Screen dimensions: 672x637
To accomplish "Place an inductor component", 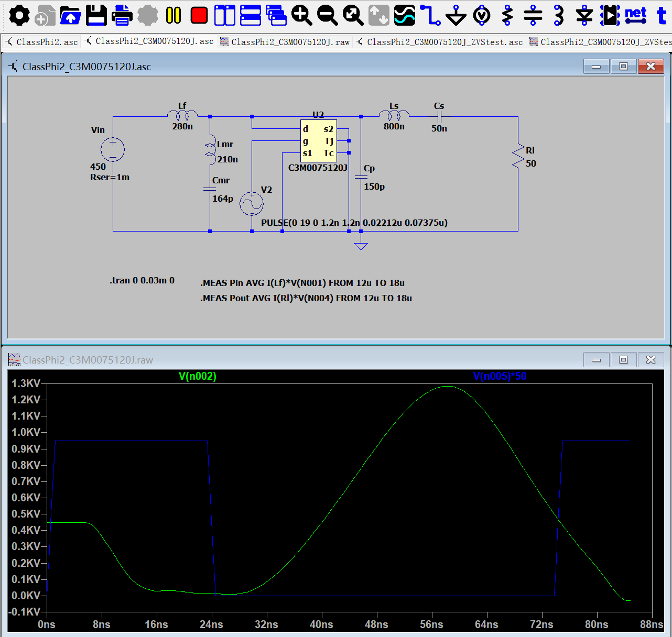I will point(559,16).
